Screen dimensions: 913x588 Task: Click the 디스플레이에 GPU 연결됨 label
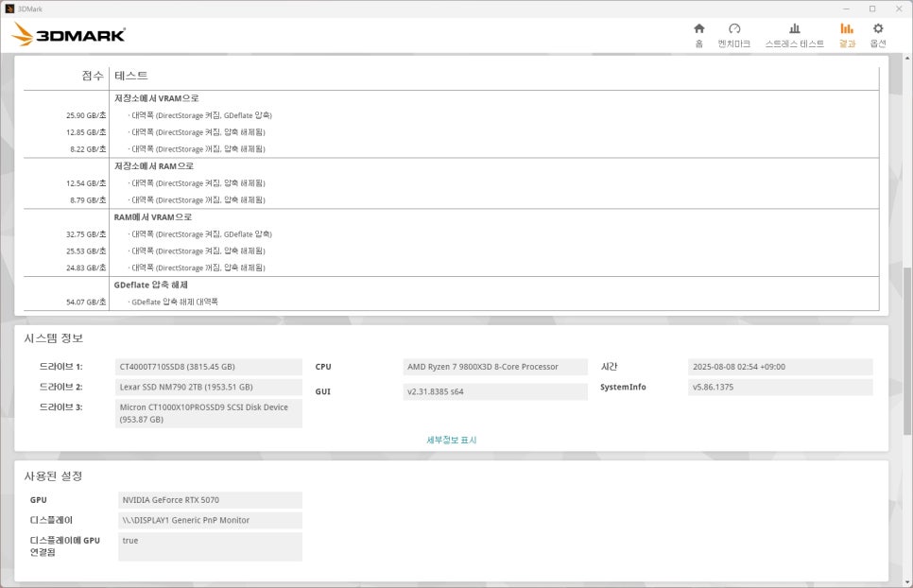(x=64, y=546)
